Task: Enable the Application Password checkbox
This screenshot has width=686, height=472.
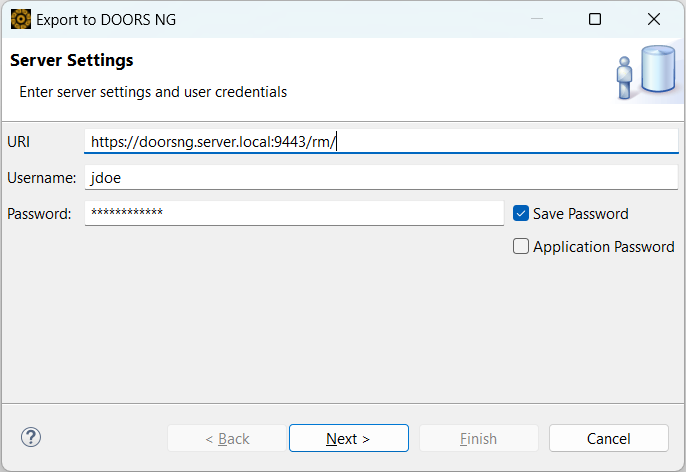Action: pos(521,246)
